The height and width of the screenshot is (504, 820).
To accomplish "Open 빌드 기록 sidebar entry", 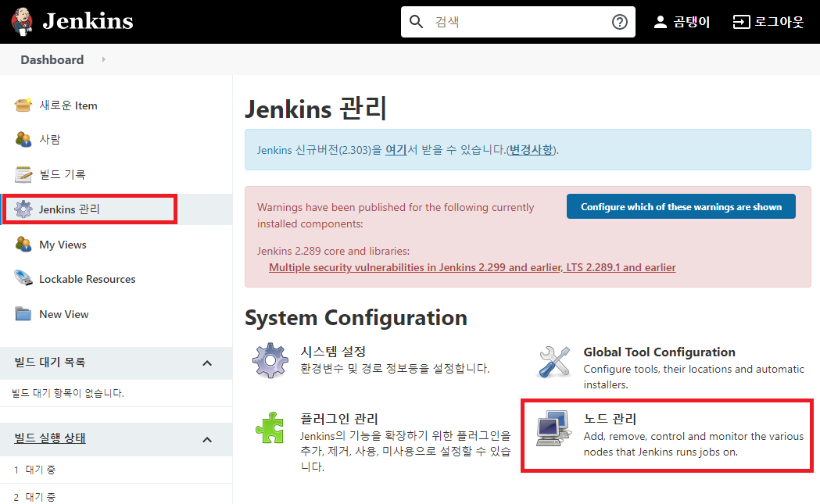I will pyautogui.click(x=63, y=174).
